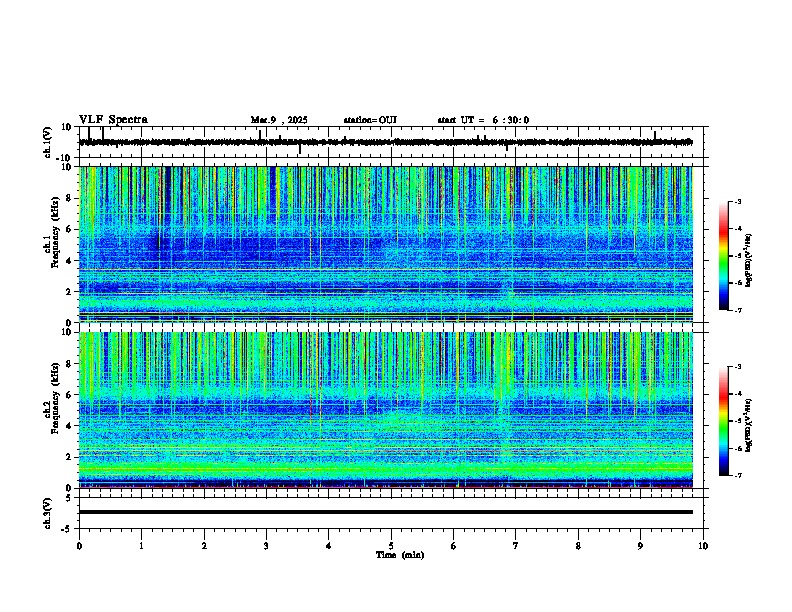
Task: Click the 'start UT = 6:30:0' text
Action: click(483, 120)
